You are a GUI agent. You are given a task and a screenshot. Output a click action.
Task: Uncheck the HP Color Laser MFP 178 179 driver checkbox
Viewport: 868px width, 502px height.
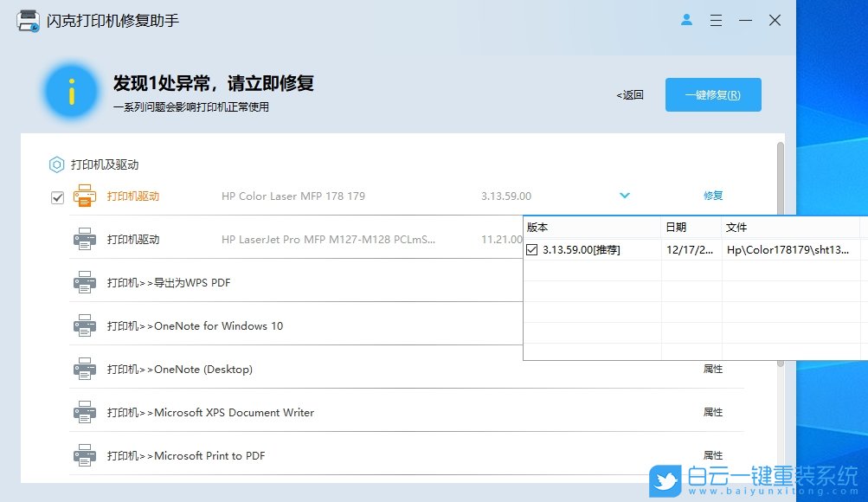click(x=57, y=196)
